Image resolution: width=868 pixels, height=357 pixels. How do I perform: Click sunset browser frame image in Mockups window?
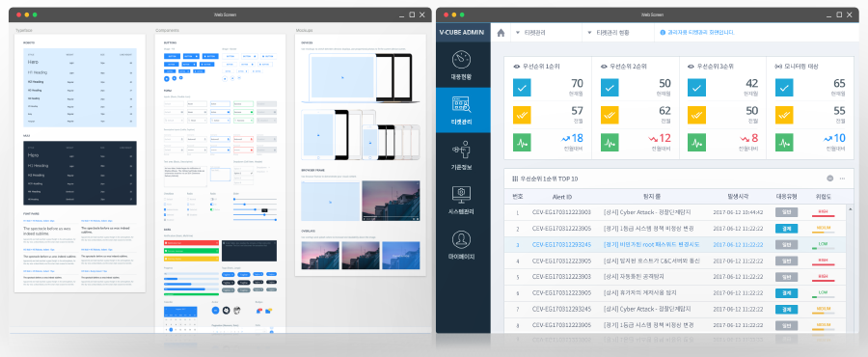[391, 201]
